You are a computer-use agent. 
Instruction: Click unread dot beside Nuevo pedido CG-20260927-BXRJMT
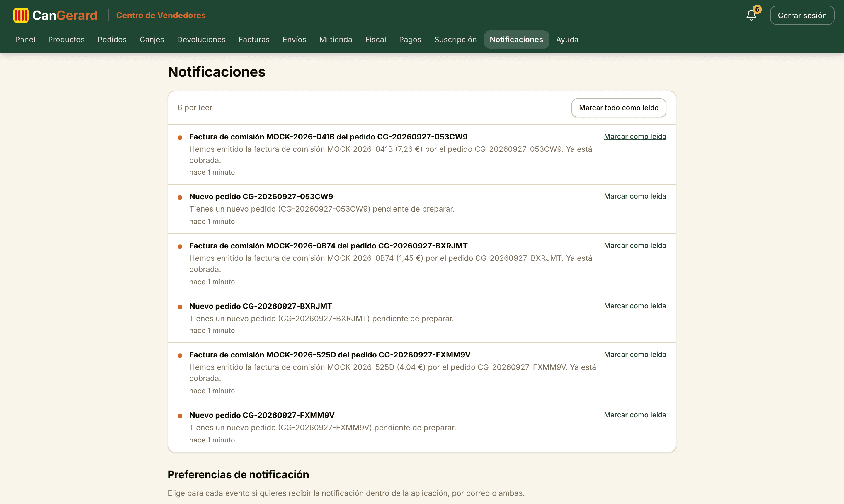(180, 307)
